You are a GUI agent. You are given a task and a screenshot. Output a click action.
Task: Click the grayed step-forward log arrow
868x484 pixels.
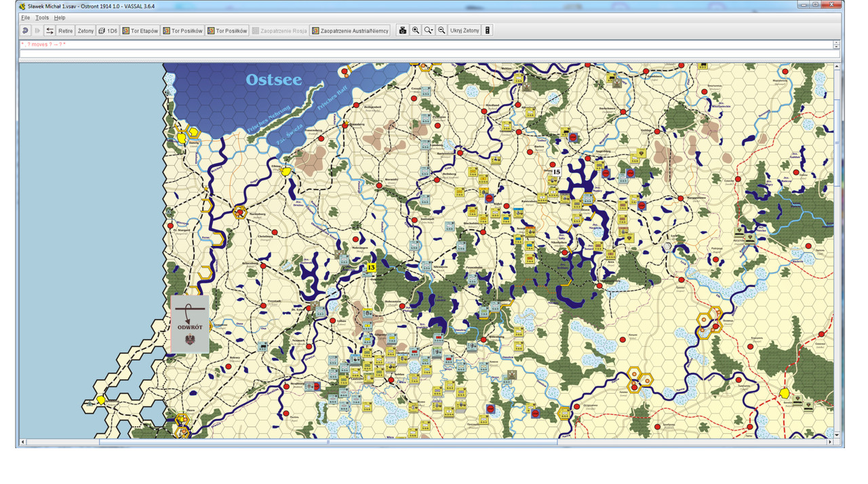37,31
